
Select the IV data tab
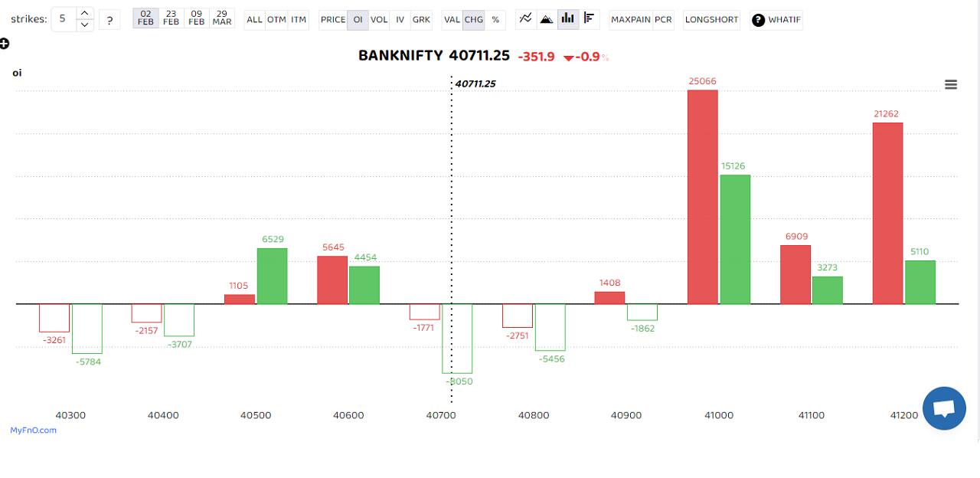point(399,20)
